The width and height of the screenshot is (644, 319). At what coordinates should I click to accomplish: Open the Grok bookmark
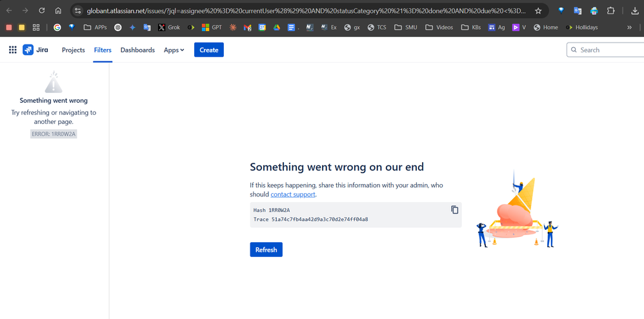point(169,28)
